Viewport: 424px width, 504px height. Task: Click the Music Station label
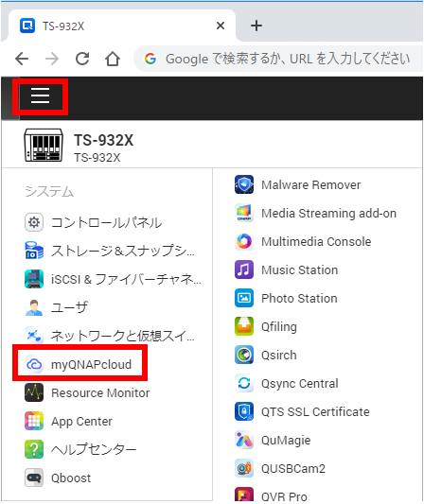click(299, 270)
